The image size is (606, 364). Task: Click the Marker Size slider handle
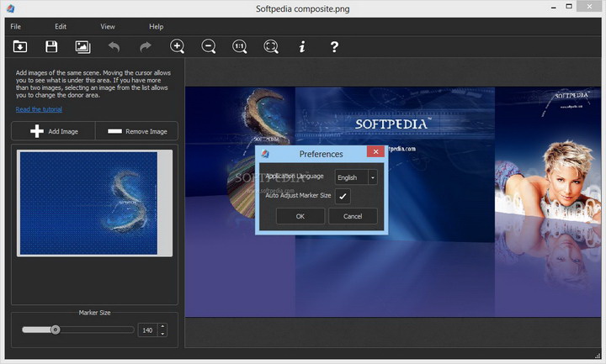pyautogui.click(x=56, y=330)
